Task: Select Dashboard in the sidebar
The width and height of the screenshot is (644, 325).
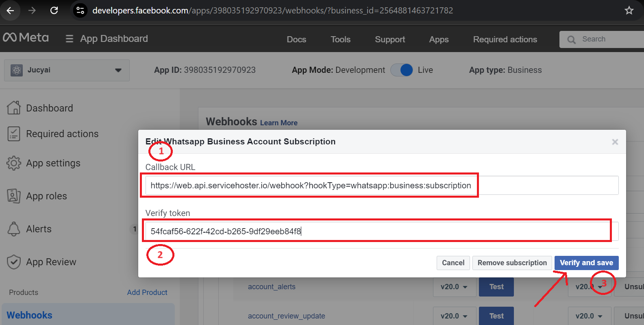Action: pos(50,108)
